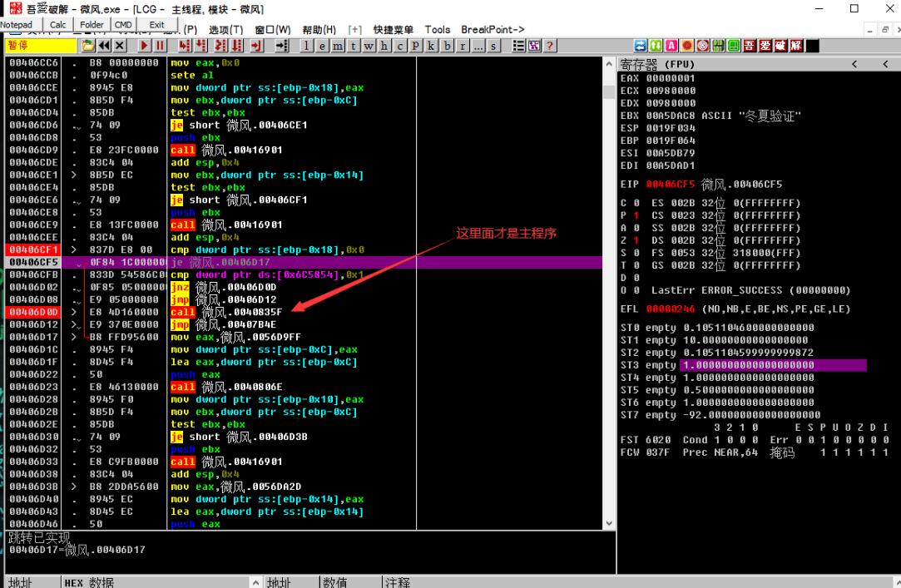Close the debugged program with X icon

click(121, 46)
